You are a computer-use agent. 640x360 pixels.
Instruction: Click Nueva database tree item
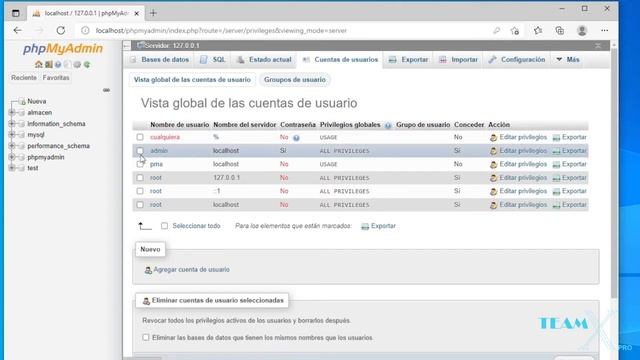pos(37,101)
